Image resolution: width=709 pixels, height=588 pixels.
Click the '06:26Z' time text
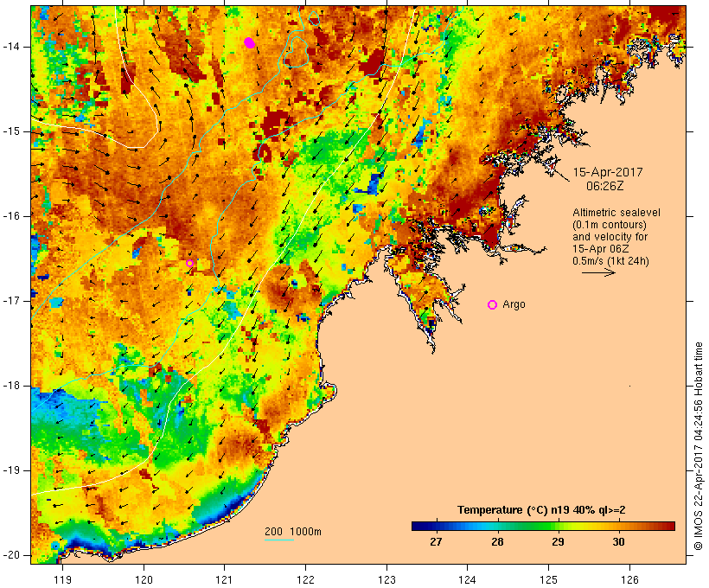tap(605, 186)
